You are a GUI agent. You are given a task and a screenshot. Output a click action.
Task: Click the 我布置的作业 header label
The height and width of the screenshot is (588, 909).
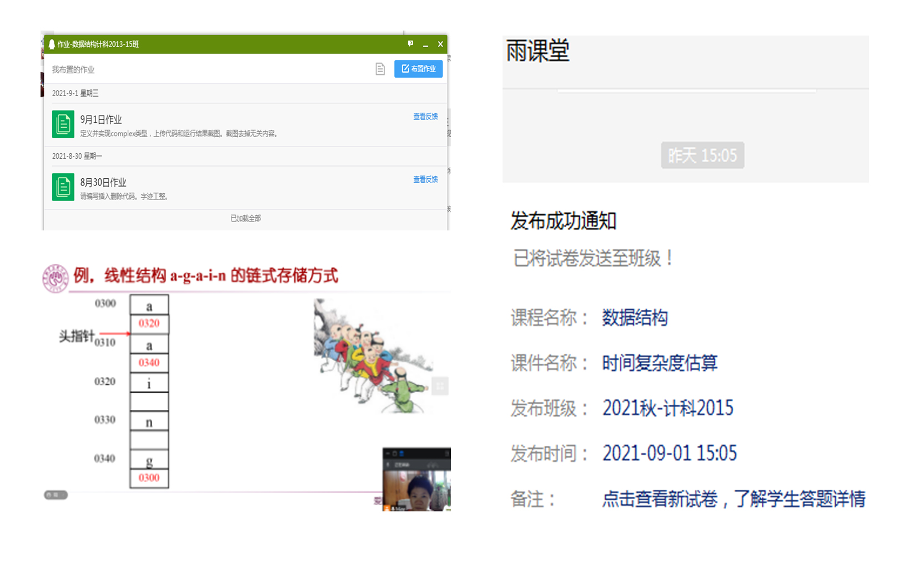click(x=73, y=69)
